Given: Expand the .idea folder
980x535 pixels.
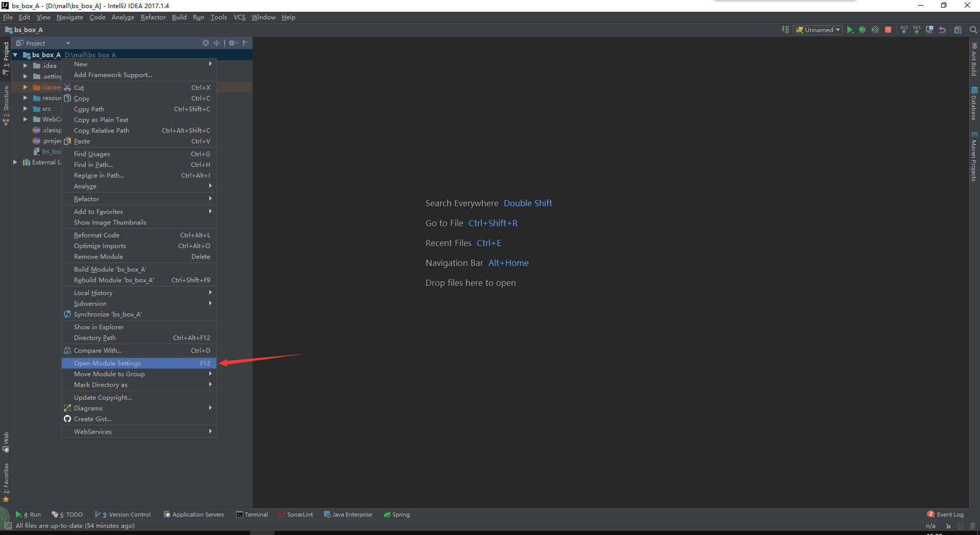Looking at the screenshot, I should (26, 65).
